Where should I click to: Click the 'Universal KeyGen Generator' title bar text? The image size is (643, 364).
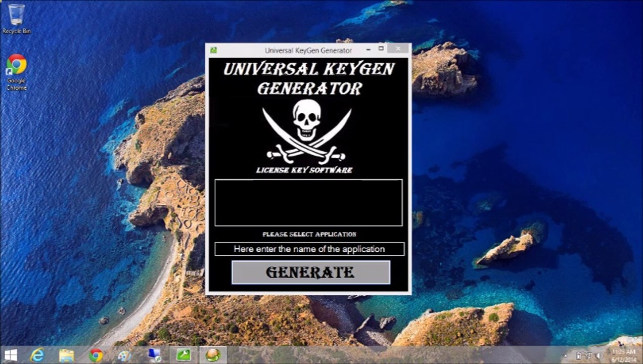pos(308,51)
